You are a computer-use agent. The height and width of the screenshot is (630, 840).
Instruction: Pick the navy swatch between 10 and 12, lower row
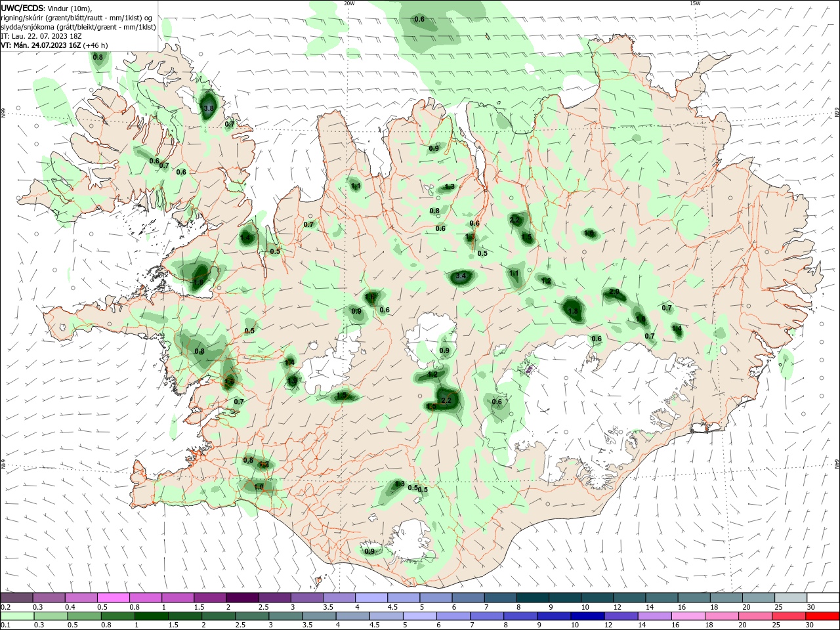586,616
